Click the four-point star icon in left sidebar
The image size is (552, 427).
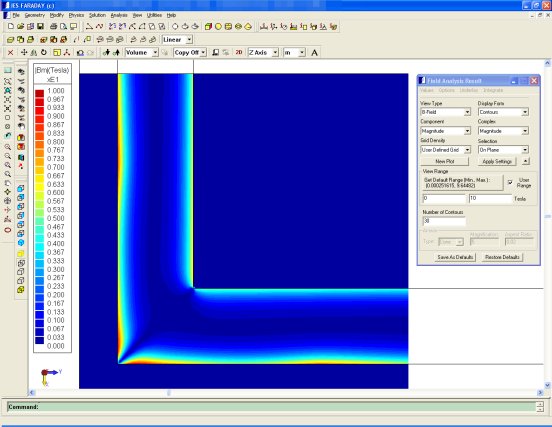coord(7,192)
